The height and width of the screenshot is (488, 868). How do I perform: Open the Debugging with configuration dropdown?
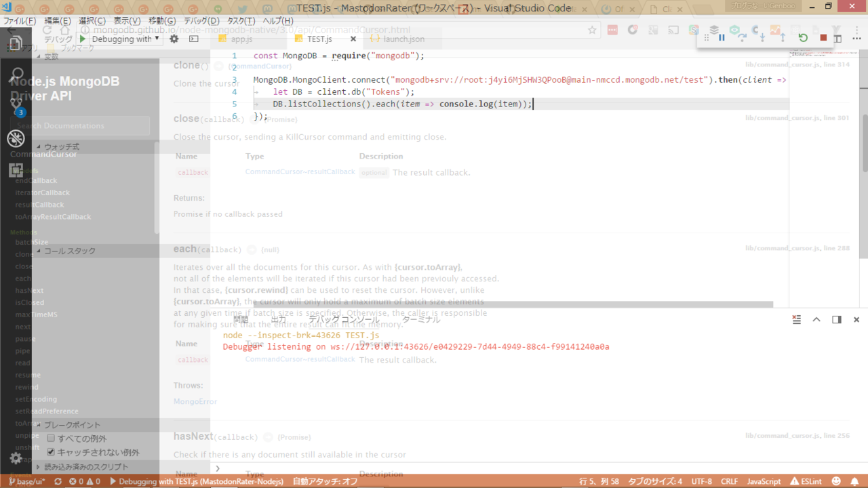coord(126,39)
